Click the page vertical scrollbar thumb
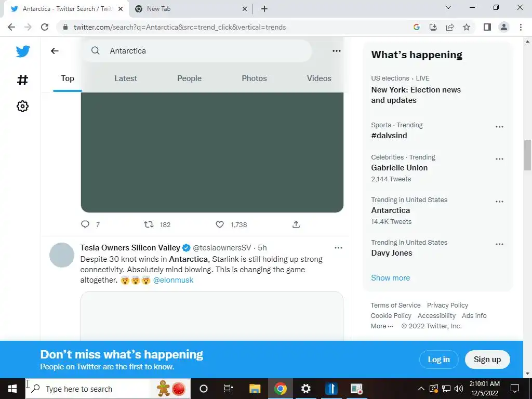The image size is (532, 399). (527, 155)
